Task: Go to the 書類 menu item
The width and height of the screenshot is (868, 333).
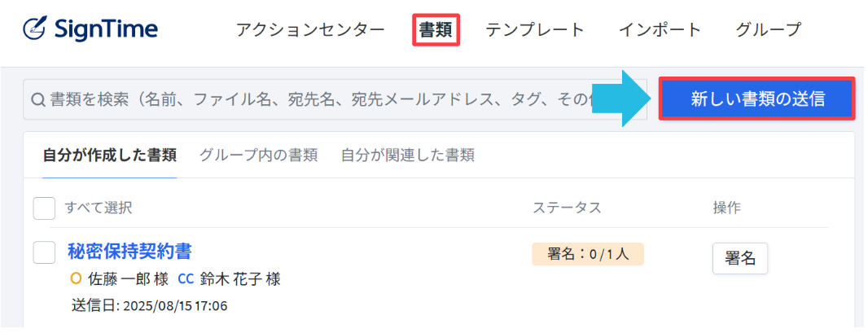Action: pos(436,30)
